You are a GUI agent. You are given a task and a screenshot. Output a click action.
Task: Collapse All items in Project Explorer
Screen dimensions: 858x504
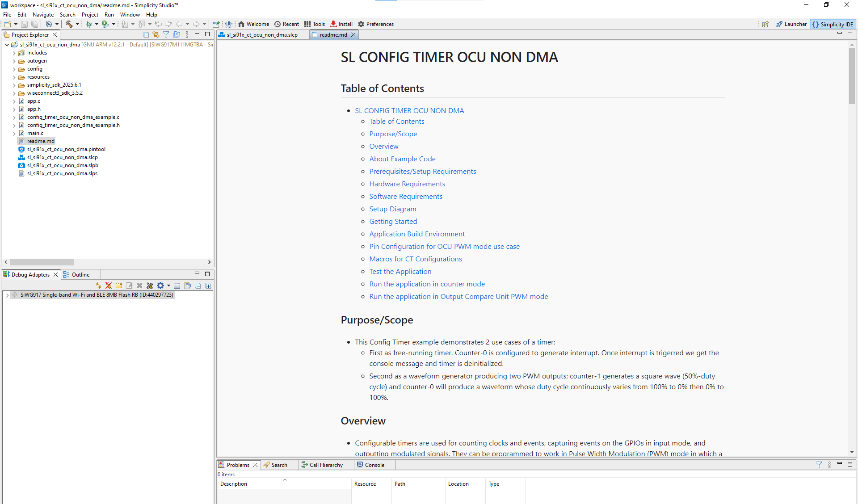pos(146,34)
